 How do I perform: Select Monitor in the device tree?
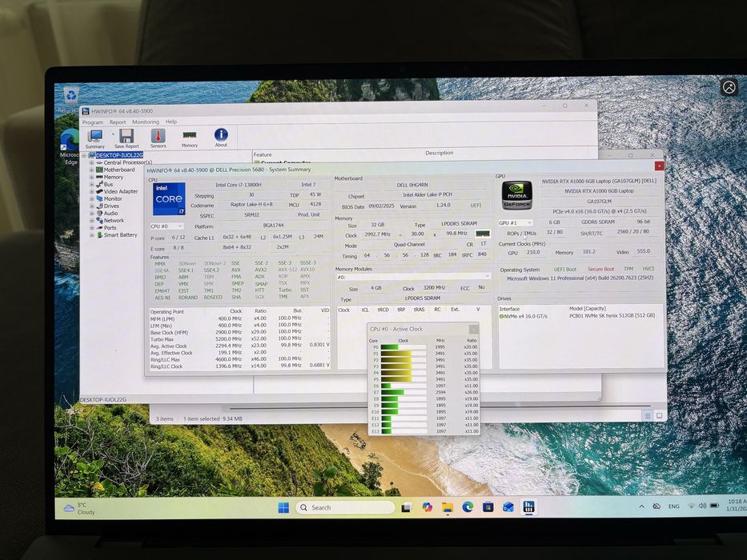tap(113, 198)
